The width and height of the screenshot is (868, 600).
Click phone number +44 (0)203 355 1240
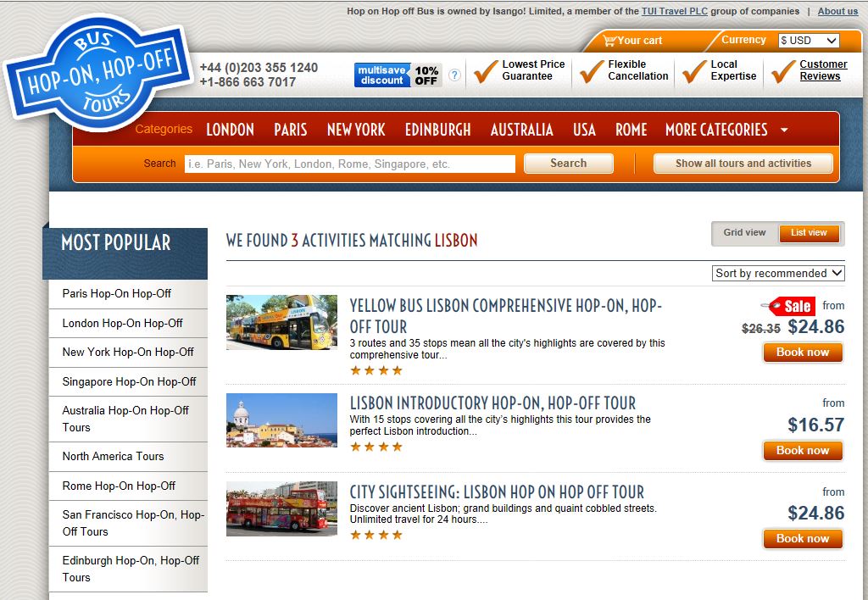point(259,68)
